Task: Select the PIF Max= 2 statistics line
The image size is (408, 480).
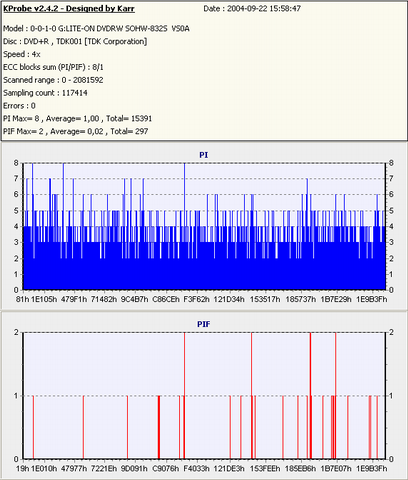Action: 76,131
